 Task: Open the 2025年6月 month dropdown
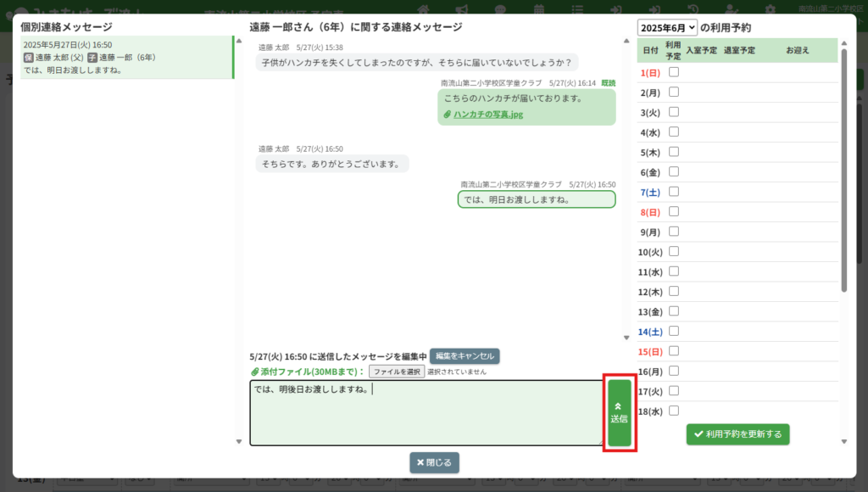click(667, 28)
